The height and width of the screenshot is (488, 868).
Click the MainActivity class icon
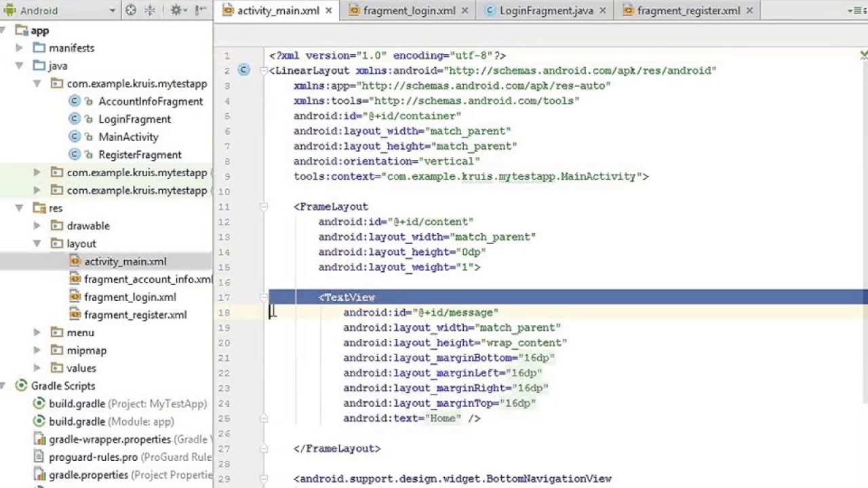75,137
